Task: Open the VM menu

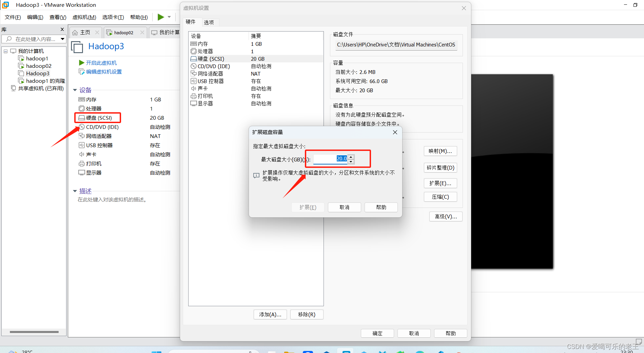Action: [x=84, y=17]
